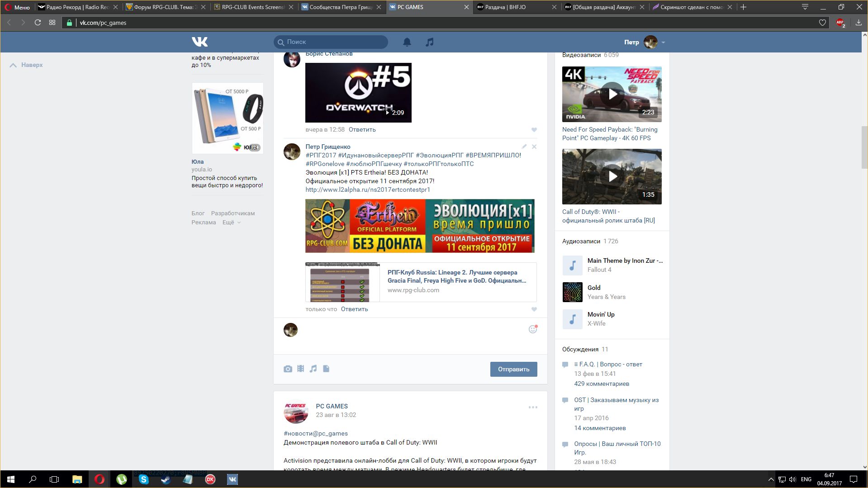This screenshot has height=488, width=868.
Task: Focus the Поиск search field
Action: point(331,42)
